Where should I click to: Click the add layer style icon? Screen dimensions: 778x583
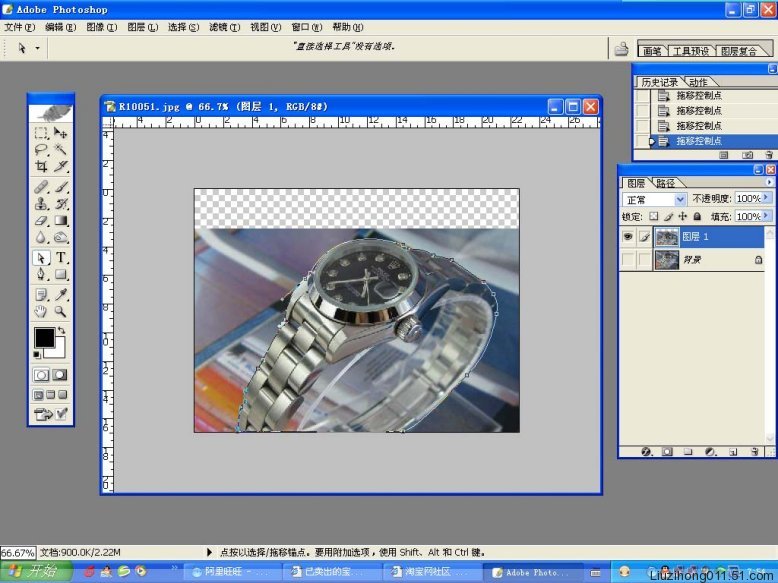646,452
